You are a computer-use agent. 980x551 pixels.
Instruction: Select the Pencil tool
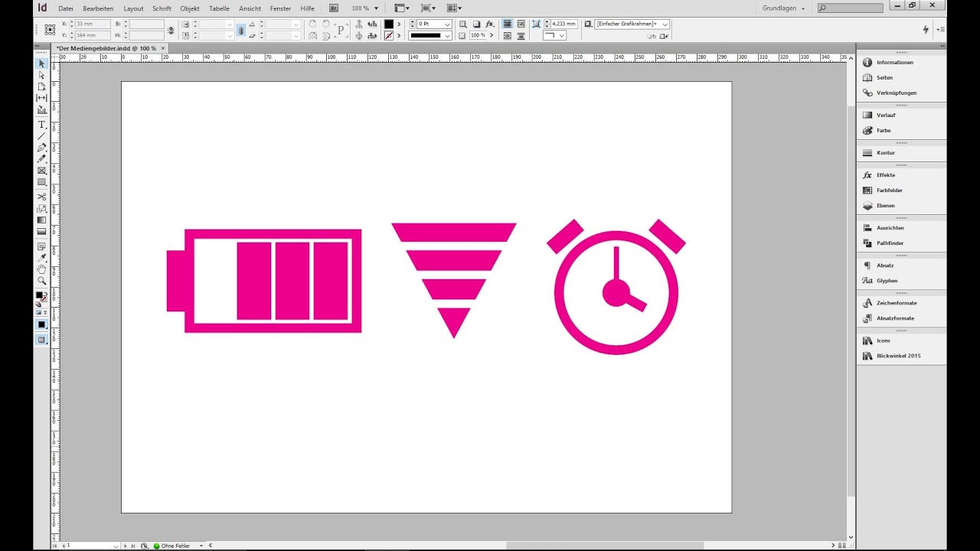point(41,159)
